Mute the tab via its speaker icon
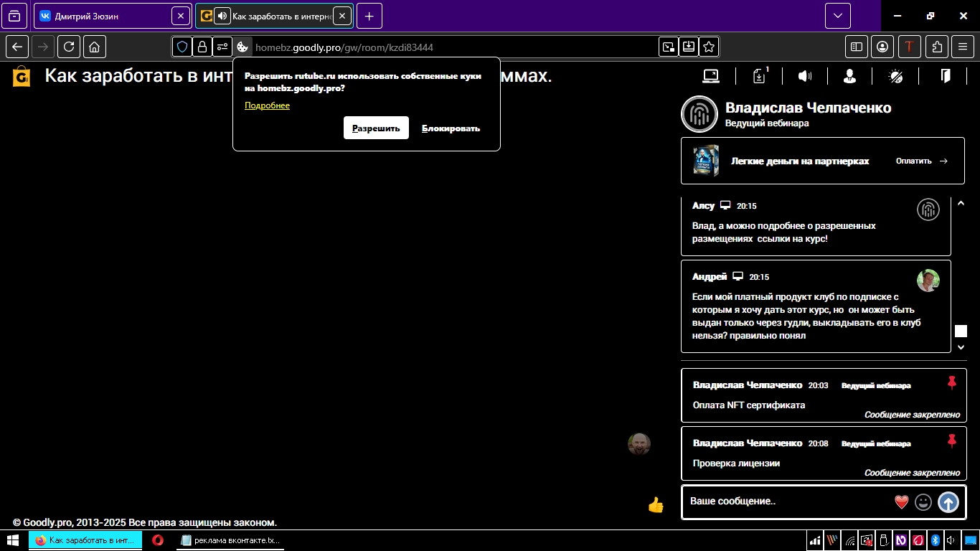This screenshot has width=980, height=551. 222,16
